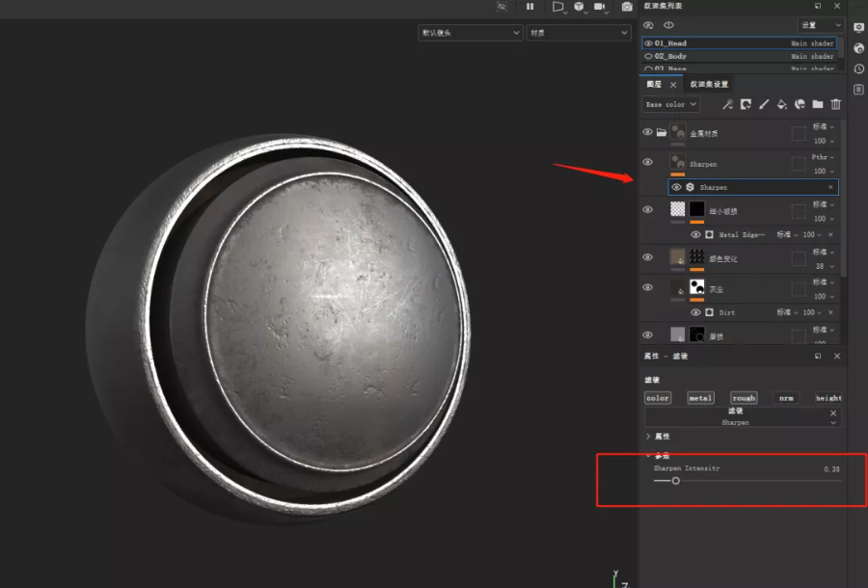Click the 3D cube view mode icon

pos(579,7)
